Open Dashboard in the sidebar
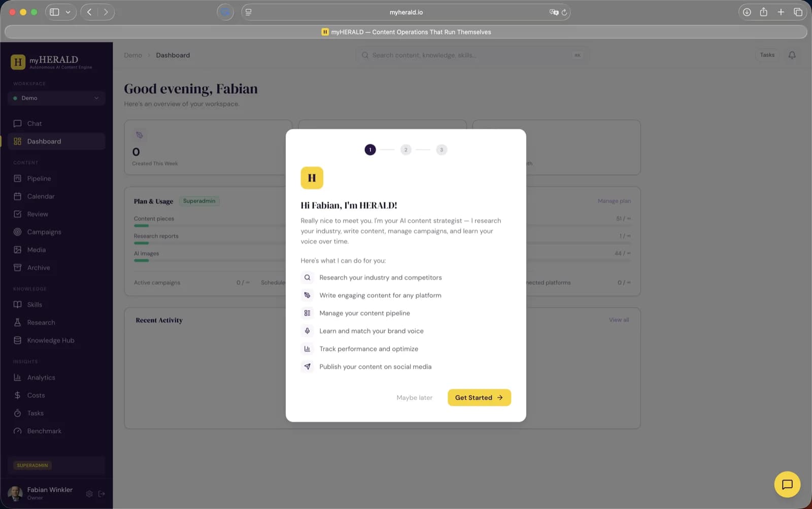The image size is (812, 509). click(56, 141)
